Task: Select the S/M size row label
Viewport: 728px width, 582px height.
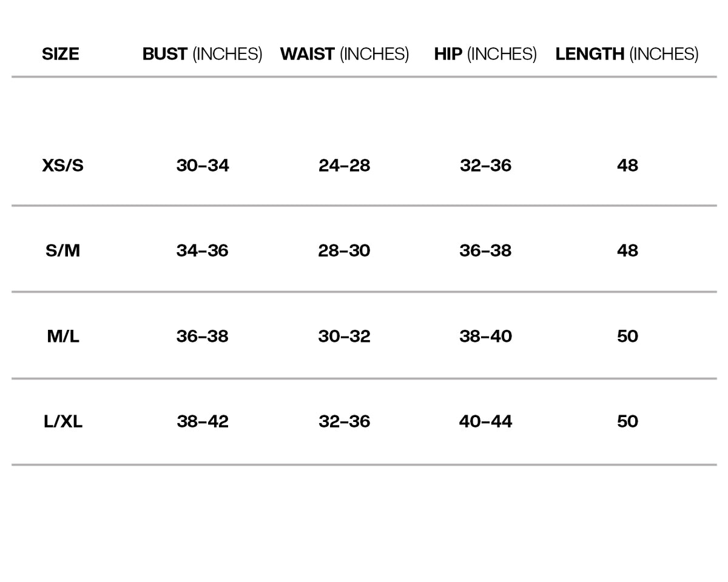Action: pyautogui.click(x=63, y=250)
